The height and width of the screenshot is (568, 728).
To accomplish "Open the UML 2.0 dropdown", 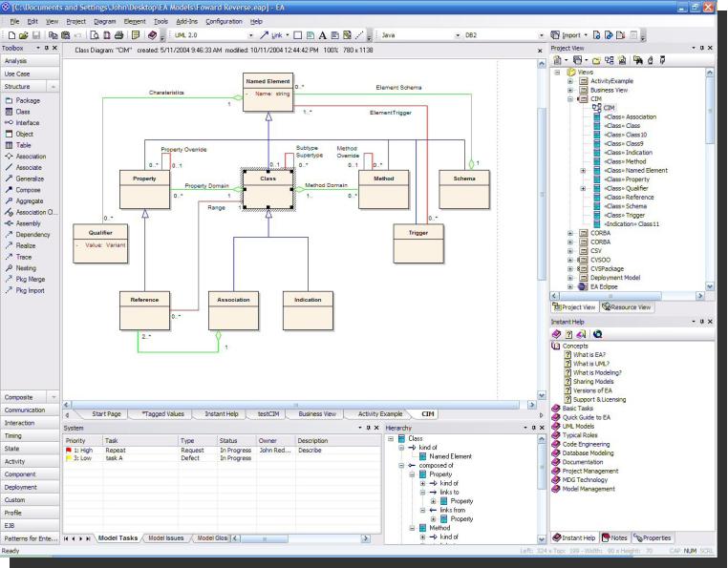I will pos(251,35).
